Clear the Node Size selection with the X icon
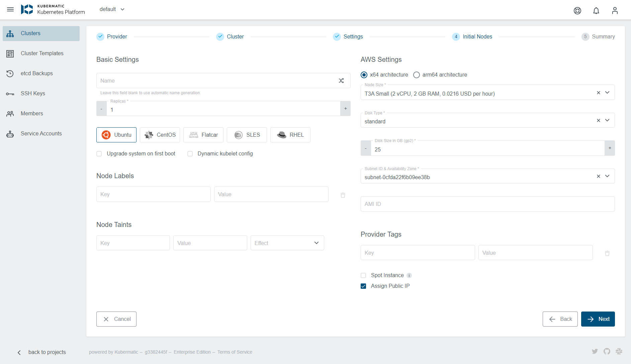The height and width of the screenshot is (364, 631). (599, 93)
